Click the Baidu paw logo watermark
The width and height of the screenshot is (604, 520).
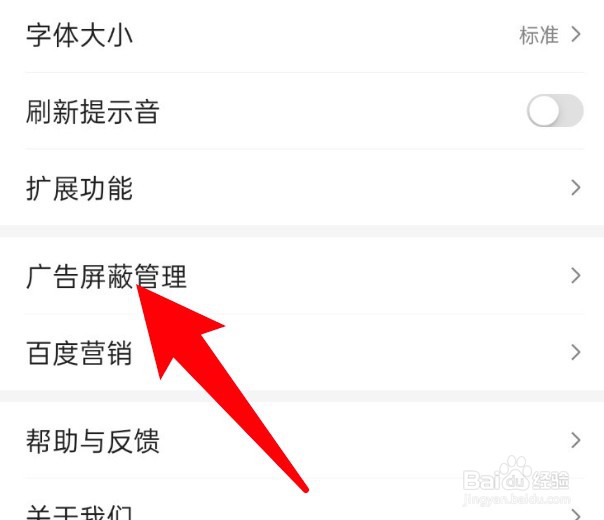516,472
